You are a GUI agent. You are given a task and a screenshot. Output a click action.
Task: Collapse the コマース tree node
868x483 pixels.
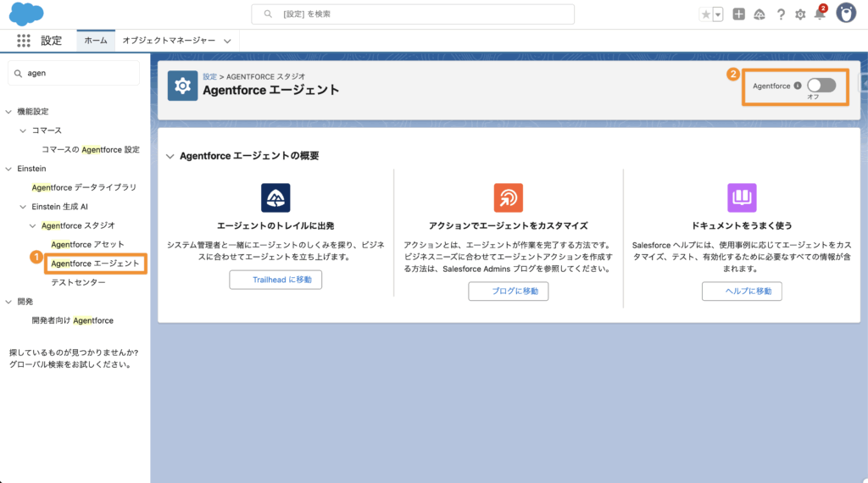tap(23, 130)
